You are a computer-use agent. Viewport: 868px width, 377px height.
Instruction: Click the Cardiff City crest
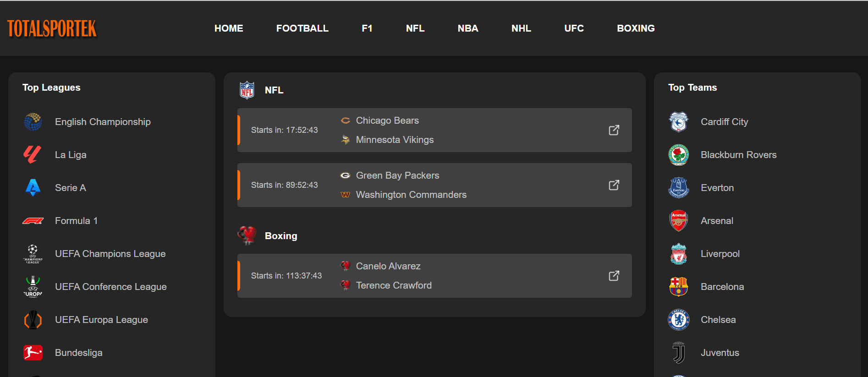pos(679,122)
